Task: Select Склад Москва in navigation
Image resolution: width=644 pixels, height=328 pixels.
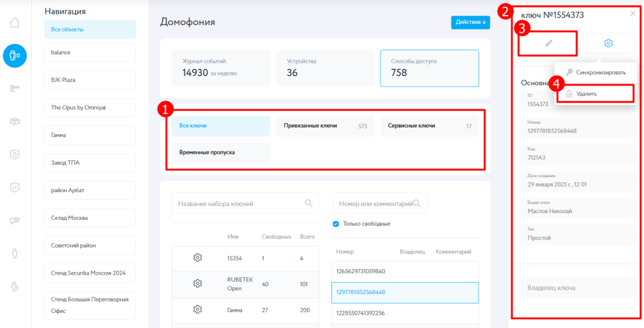Action: [x=90, y=218]
